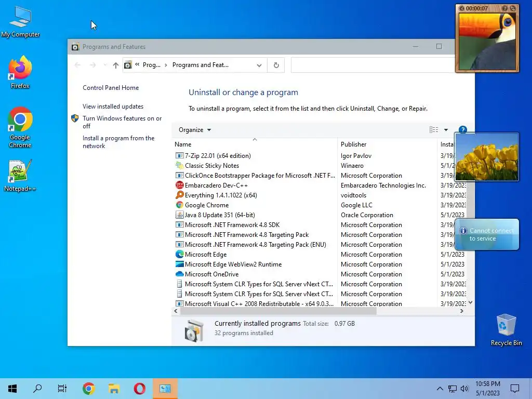
Task: Launch Opera from the taskbar
Action: (x=139, y=389)
